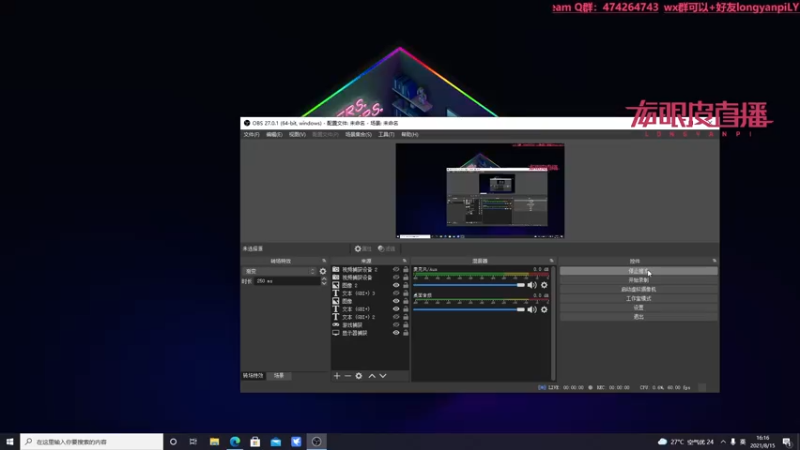Toggle visibility of 文本 (GDI+) 2
This screenshot has height=450, width=800.
point(396,317)
